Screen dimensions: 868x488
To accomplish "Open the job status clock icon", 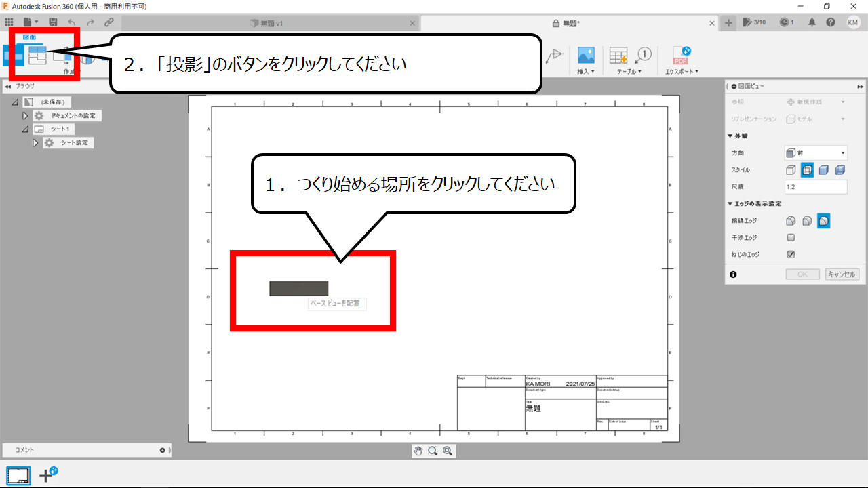I will click(x=787, y=22).
